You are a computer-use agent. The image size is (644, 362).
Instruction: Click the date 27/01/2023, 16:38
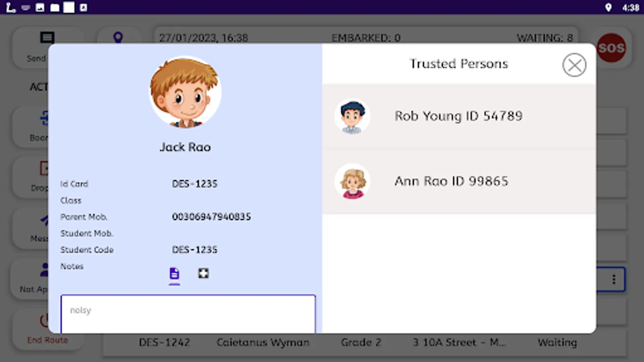point(203,38)
